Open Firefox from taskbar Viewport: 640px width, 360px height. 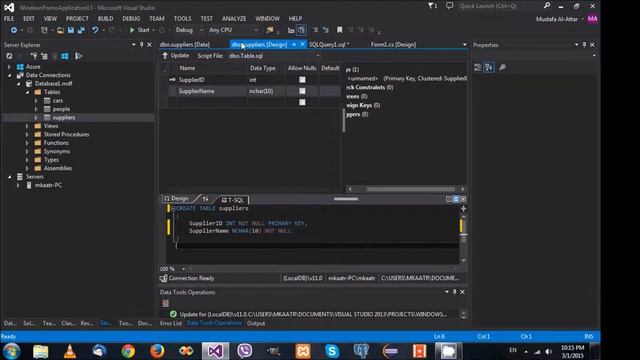(x=157, y=351)
